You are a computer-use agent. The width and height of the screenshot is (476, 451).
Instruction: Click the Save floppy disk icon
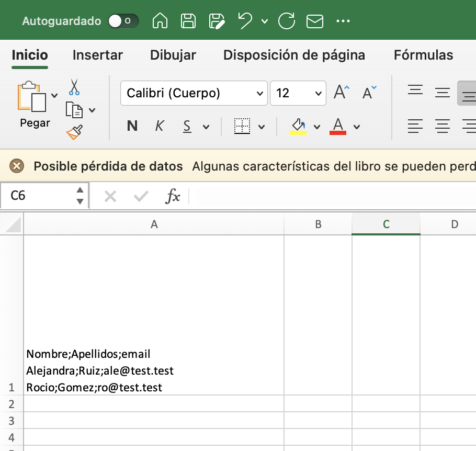coord(188,21)
